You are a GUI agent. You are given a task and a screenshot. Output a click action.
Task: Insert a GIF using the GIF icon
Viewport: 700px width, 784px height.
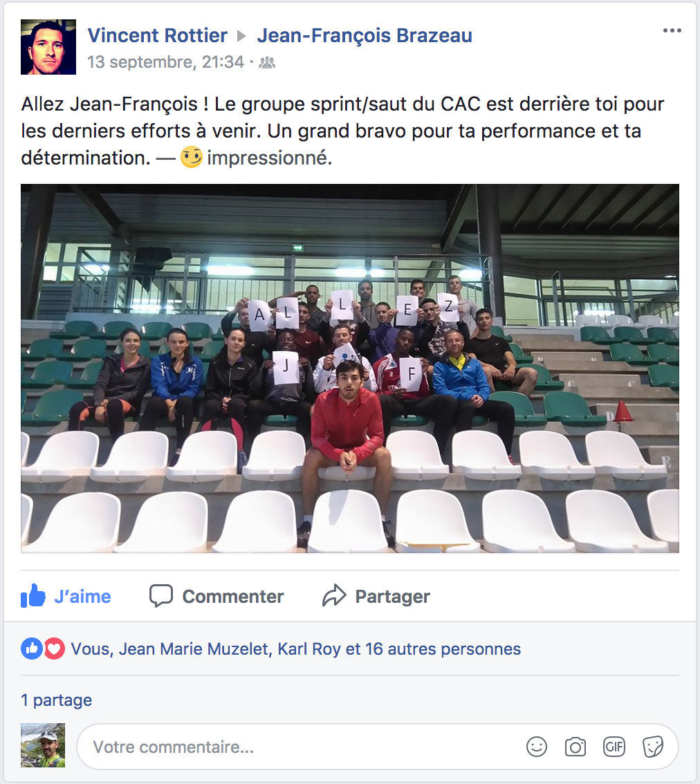tap(614, 747)
